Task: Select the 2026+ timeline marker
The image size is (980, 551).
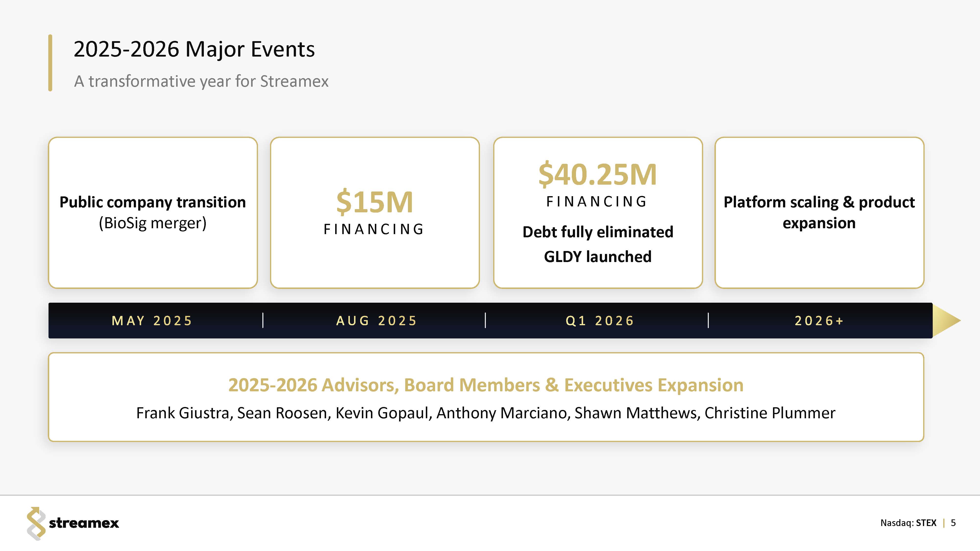Action: (819, 321)
